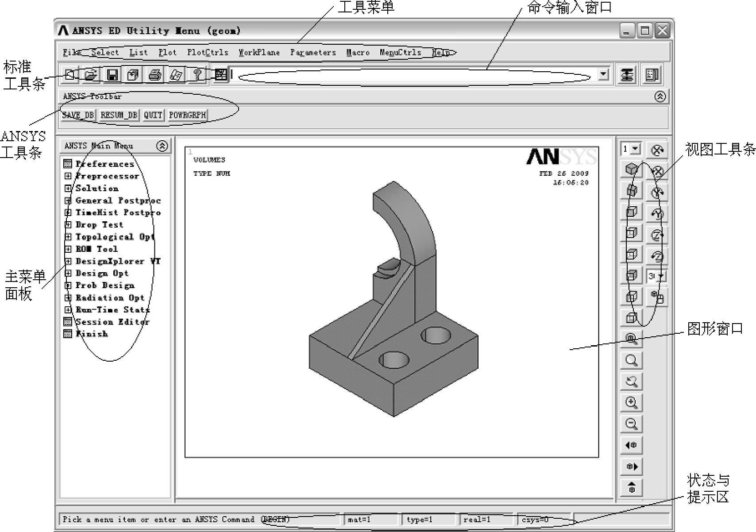This screenshot has height=532, width=756.
Task: Open the Report Generator icon
Action: coord(176,75)
